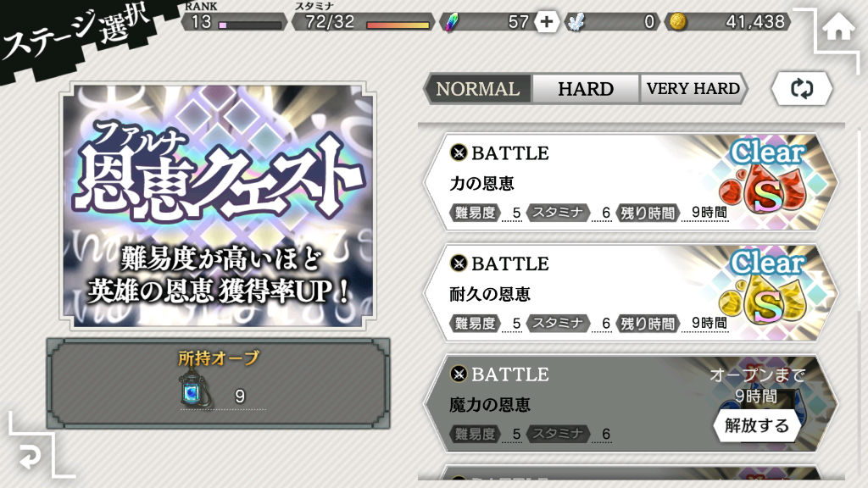
Task: Select the NORMAL difficulty tab
Action: point(477,88)
